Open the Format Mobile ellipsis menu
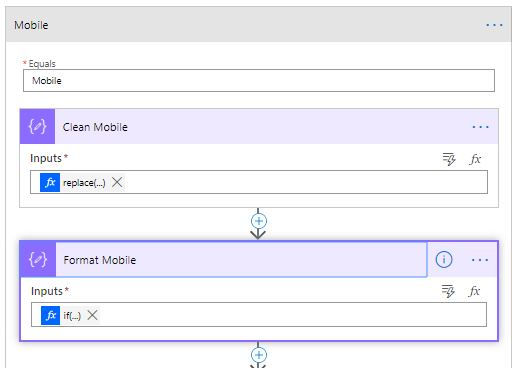The height and width of the screenshot is (368, 520). pos(480,260)
